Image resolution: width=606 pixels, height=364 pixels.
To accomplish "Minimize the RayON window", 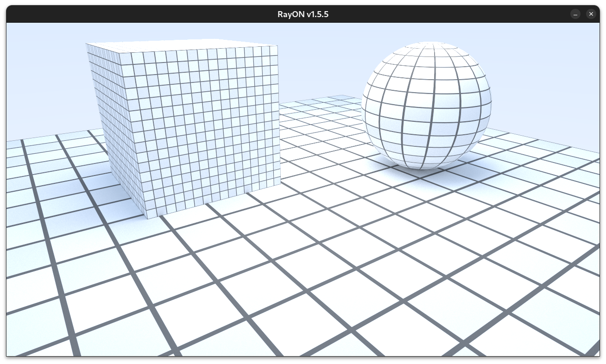I will (575, 14).
